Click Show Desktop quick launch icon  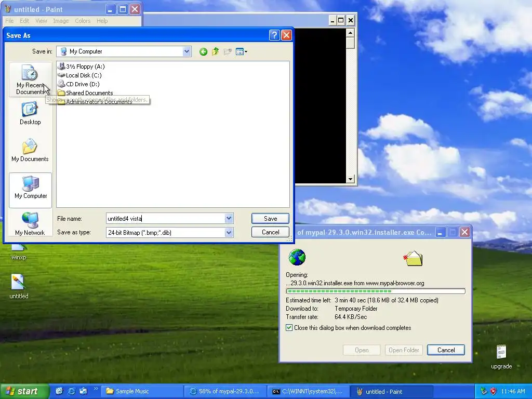(59, 391)
